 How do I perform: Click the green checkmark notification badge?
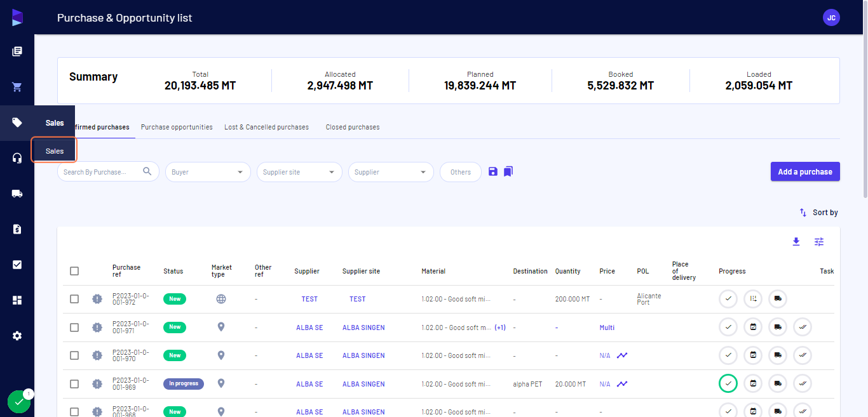point(19,402)
